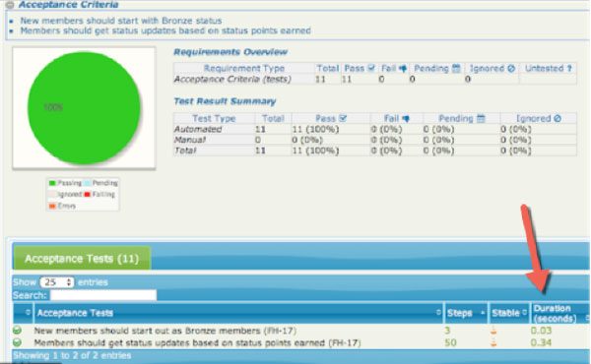Click the 0.34 duration value
The width and height of the screenshot is (591, 364).
[x=541, y=342]
